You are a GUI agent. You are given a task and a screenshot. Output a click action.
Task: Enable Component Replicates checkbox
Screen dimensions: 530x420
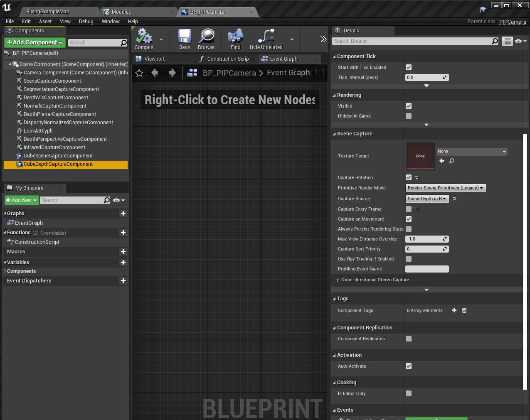(x=409, y=339)
